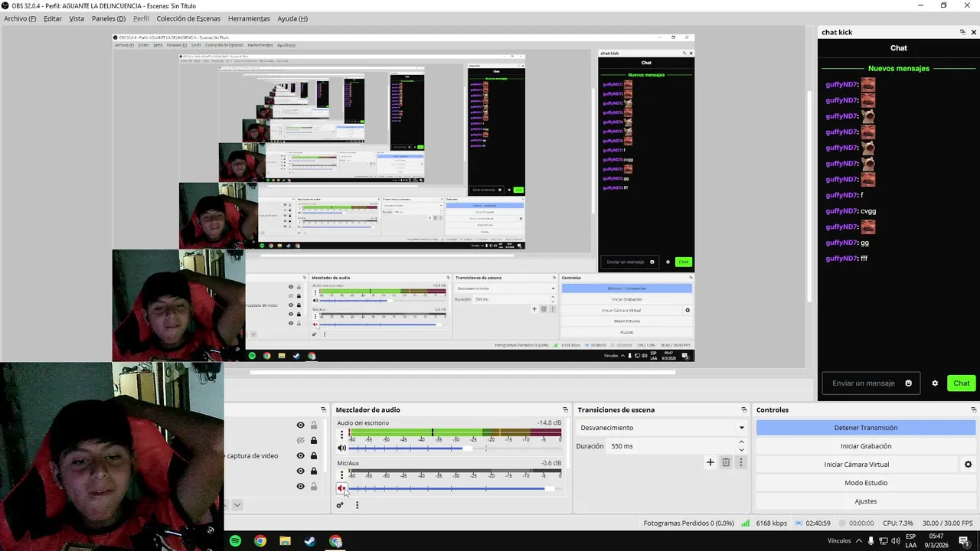Click the Duración 550 ms field
The height and width of the screenshot is (551, 980).
click(671, 446)
